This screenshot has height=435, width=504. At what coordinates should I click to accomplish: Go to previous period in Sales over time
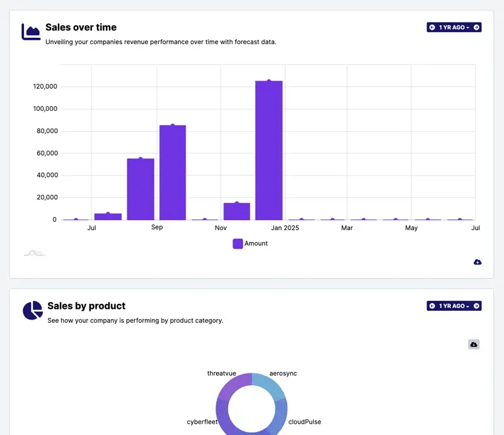tap(432, 27)
